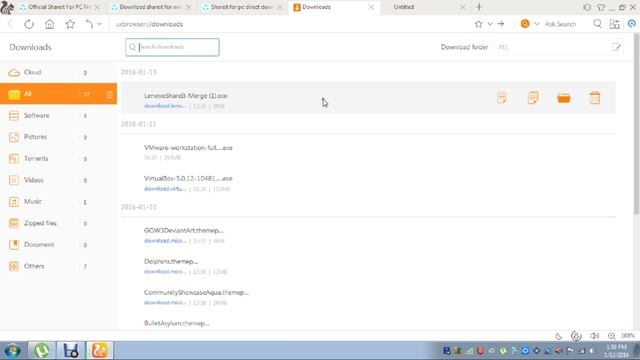Screen dimensions: 640x360
Task: Open the UC Browser squirrel menu
Action: pyautogui.click(x=7, y=7)
